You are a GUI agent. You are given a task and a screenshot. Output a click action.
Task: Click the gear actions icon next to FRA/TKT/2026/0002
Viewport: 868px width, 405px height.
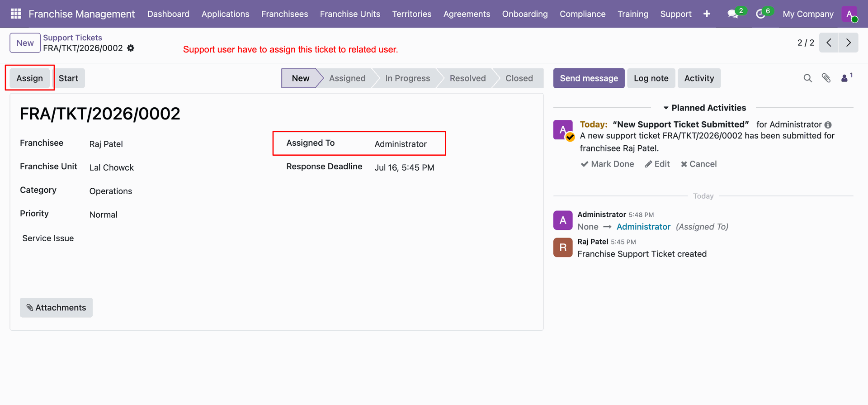[x=131, y=48]
